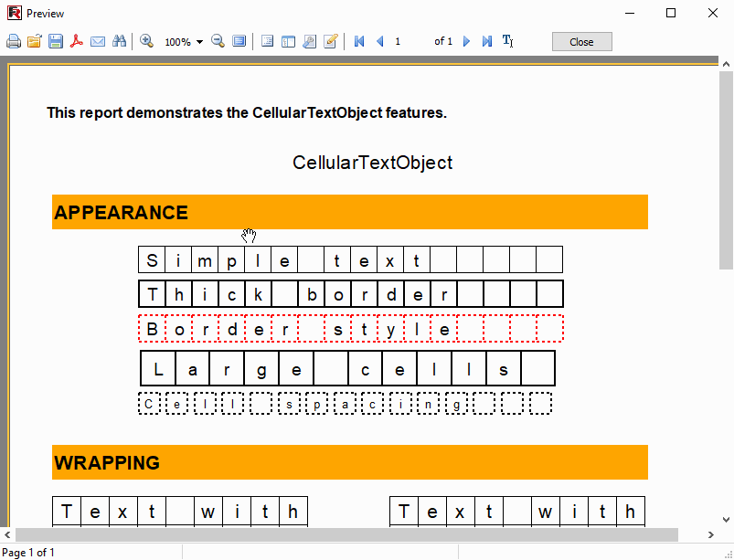Click the 'y' cell in the red dotted row
734x560 pixels.
pyautogui.click(x=390, y=329)
